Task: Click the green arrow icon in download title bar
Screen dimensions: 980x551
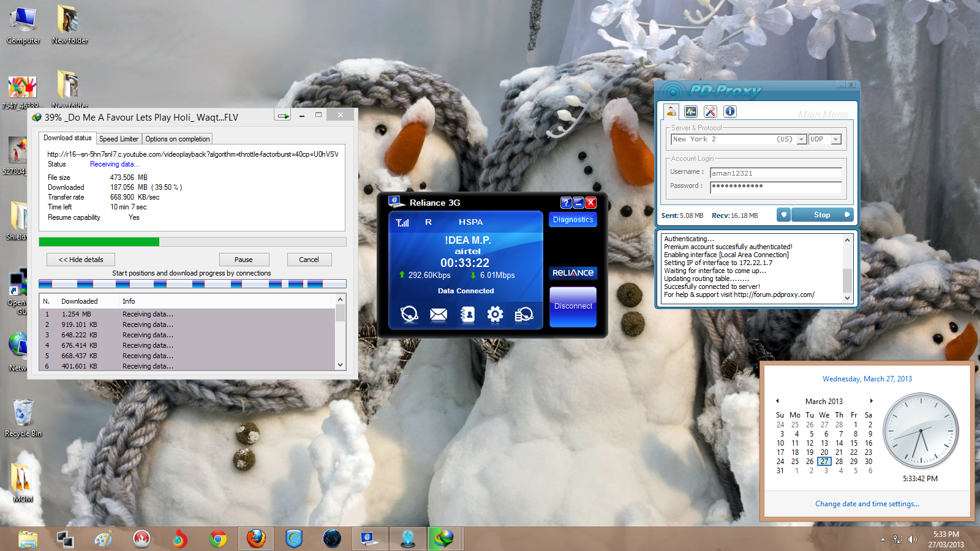Action: 283,115
